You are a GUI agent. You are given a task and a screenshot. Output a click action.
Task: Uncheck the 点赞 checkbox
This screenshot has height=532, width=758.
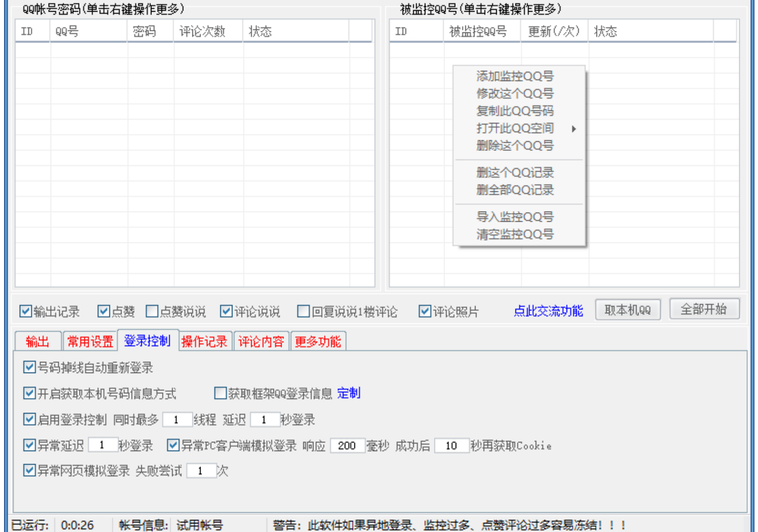(x=104, y=311)
